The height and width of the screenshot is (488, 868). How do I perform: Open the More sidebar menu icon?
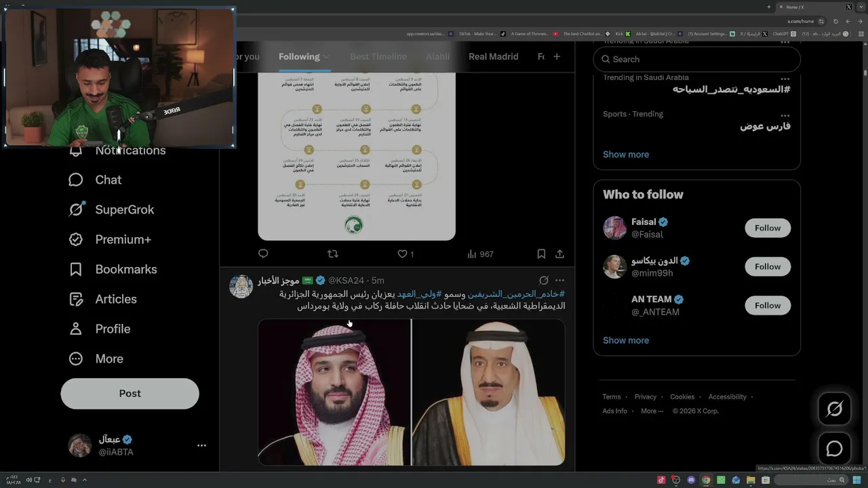coord(76,359)
